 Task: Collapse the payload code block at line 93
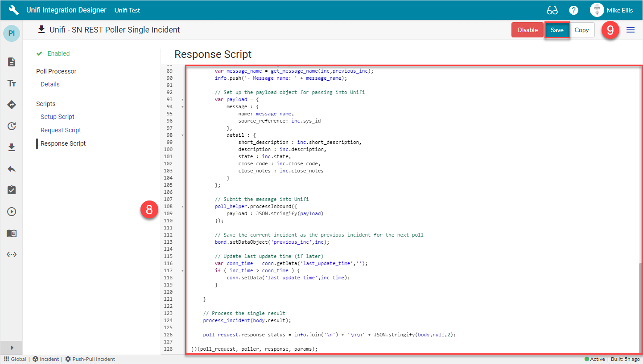point(182,99)
